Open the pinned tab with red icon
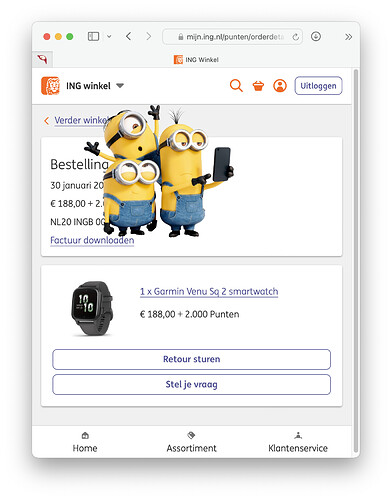 42,59
